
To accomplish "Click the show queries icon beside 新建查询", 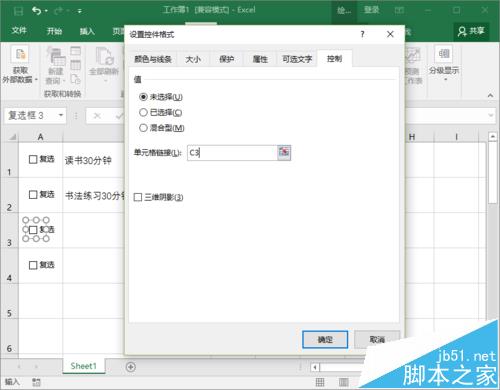I will (x=76, y=51).
